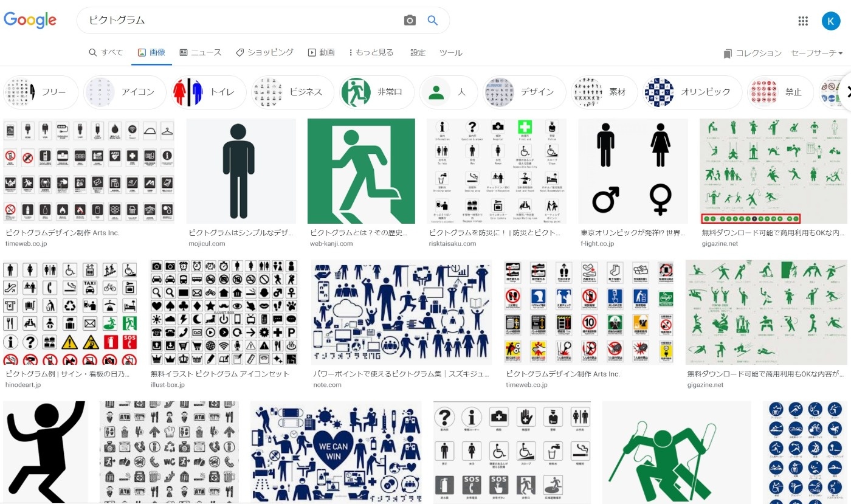Expand more filter chips with right arrow

pos(847,91)
